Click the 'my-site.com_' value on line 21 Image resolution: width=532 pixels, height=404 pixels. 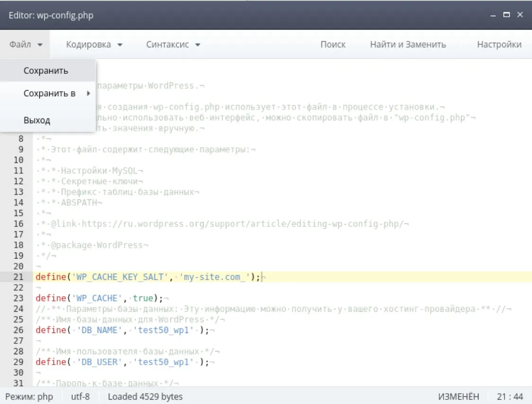pos(214,277)
